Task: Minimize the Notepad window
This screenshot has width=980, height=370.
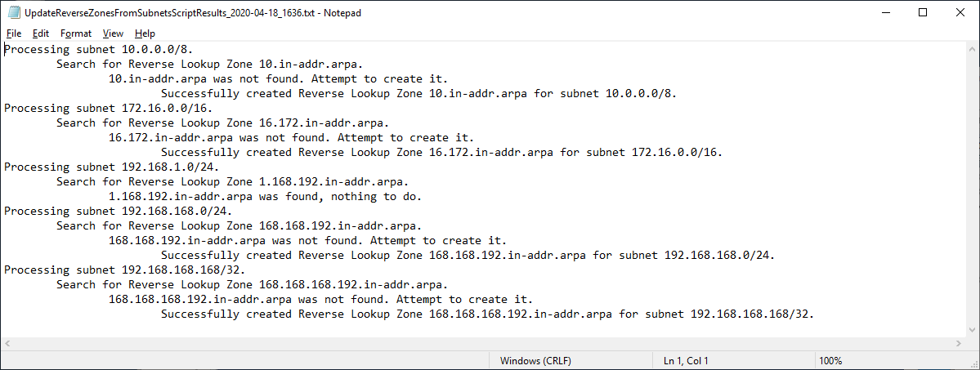Action: click(884, 13)
